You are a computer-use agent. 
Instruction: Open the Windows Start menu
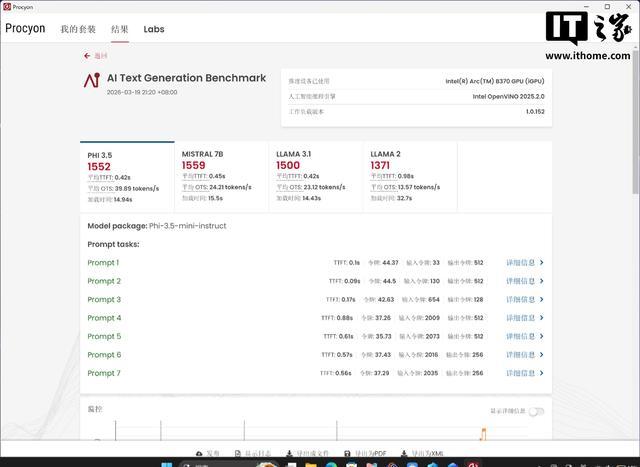coord(167,465)
